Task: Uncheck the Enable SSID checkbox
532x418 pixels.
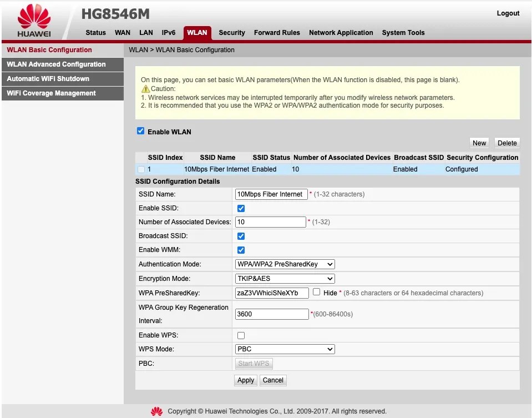Action: pyautogui.click(x=241, y=208)
